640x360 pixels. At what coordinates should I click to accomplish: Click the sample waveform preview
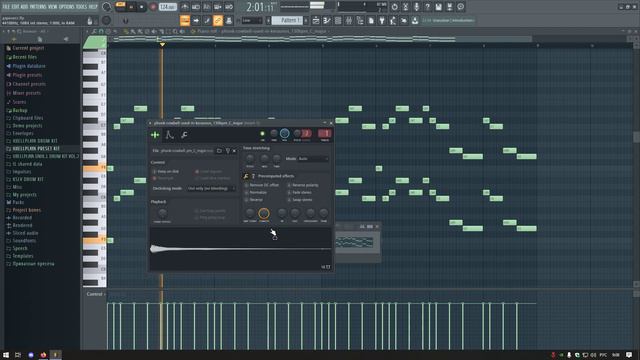(241, 249)
